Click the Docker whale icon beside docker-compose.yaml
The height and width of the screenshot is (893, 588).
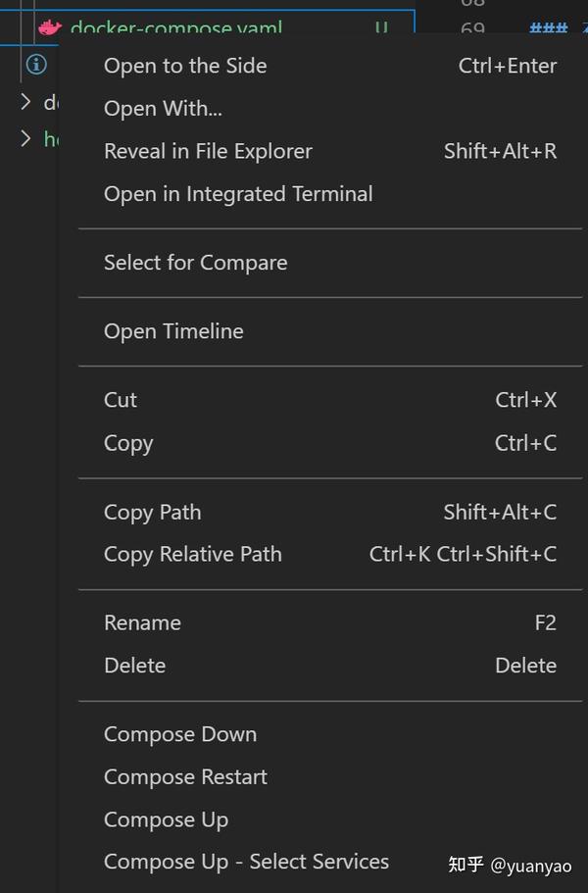(x=49, y=27)
